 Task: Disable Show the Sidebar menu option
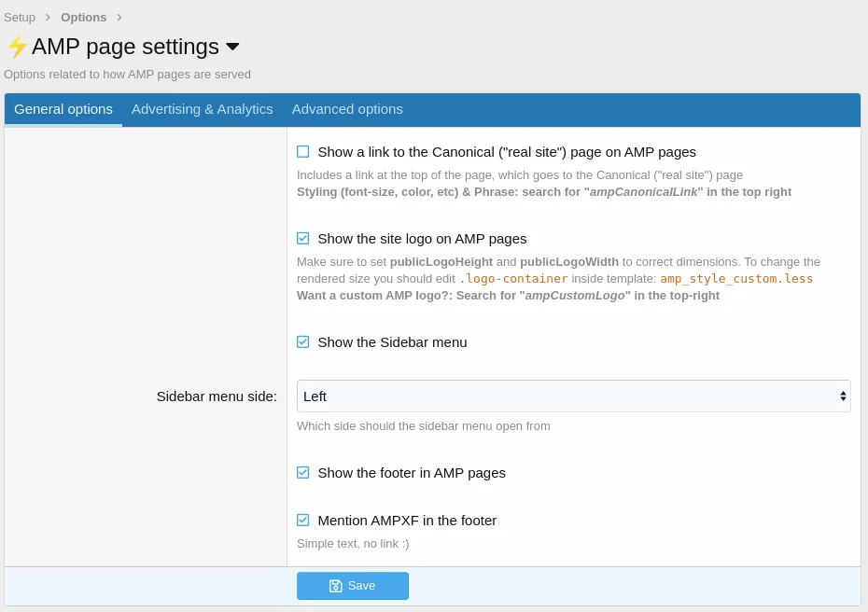click(x=303, y=342)
